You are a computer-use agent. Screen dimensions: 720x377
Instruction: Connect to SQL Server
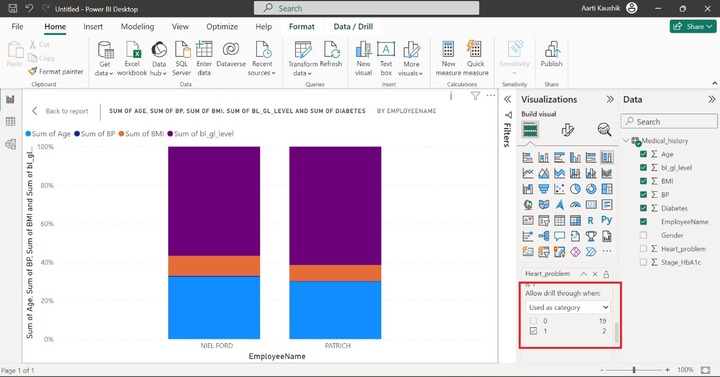(x=181, y=58)
